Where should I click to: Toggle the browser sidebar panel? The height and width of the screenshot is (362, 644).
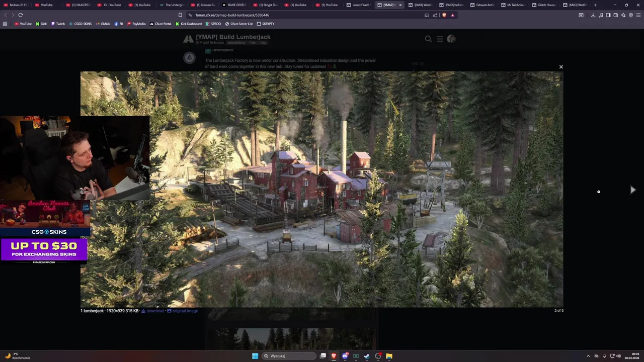tap(608, 15)
